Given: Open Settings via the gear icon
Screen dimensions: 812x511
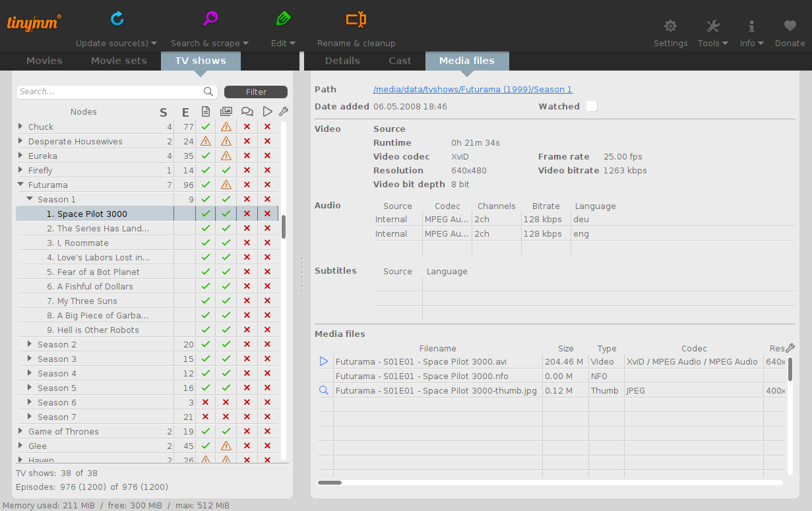Looking at the screenshot, I should (671, 26).
